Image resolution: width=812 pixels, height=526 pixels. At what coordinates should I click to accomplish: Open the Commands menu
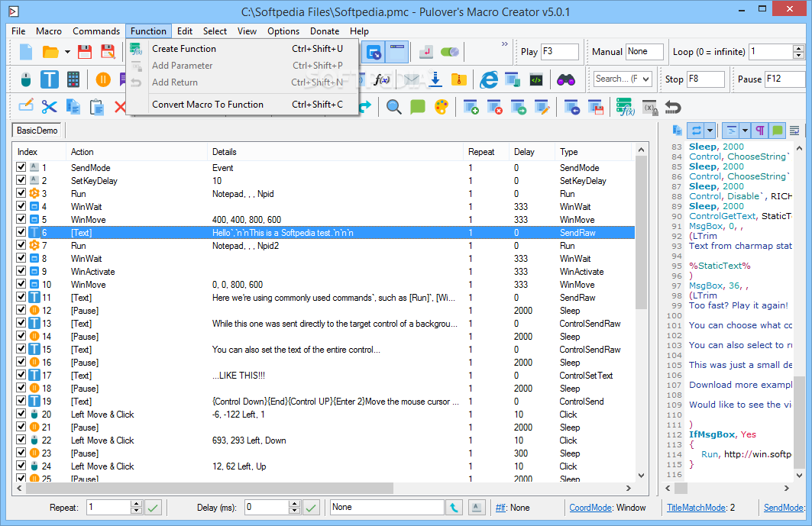(96, 31)
